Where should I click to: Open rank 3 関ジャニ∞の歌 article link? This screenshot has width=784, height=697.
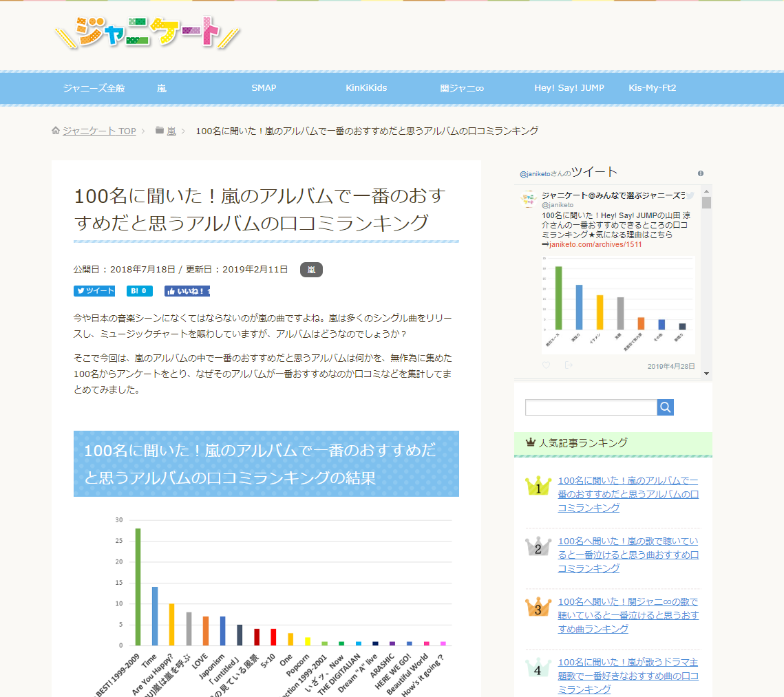(628, 615)
